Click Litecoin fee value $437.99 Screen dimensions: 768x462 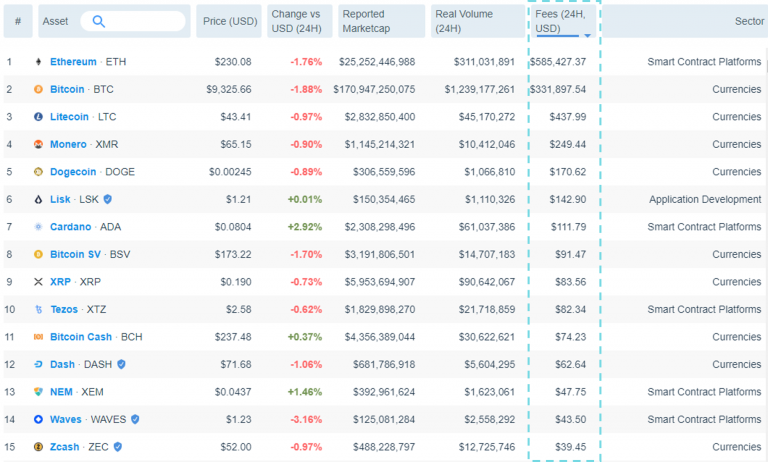coord(568,117)
